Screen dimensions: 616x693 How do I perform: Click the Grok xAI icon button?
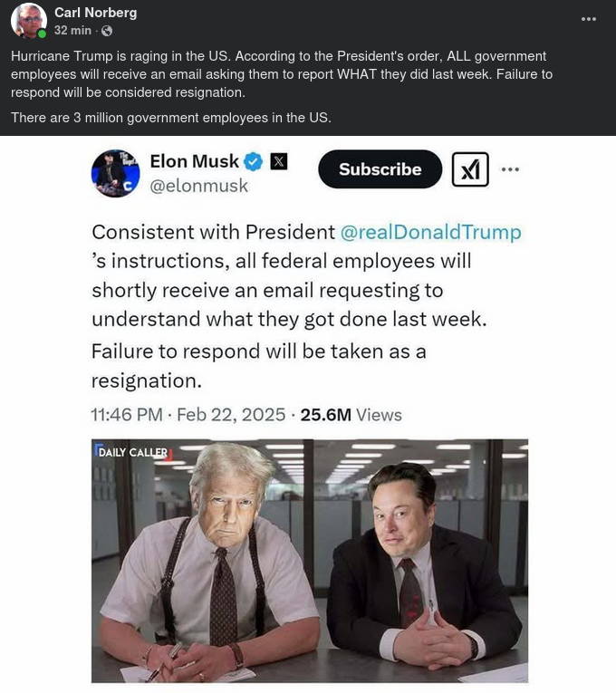click(x=470, y=169)
